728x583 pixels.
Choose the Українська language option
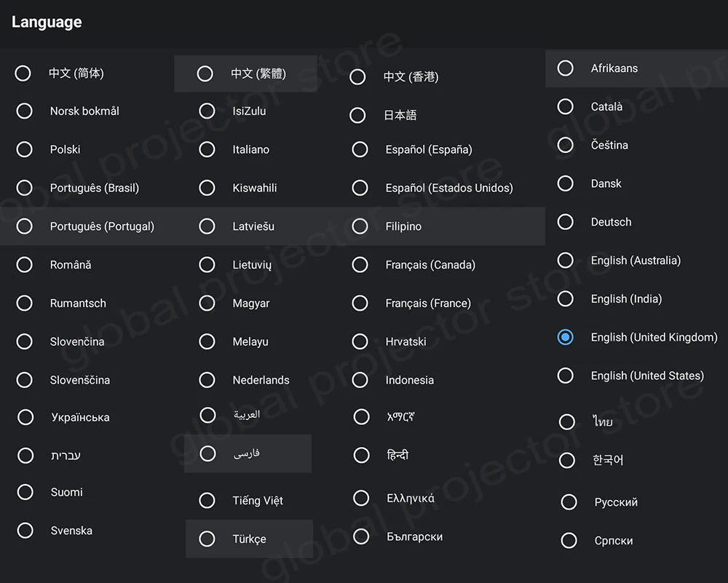25,417
